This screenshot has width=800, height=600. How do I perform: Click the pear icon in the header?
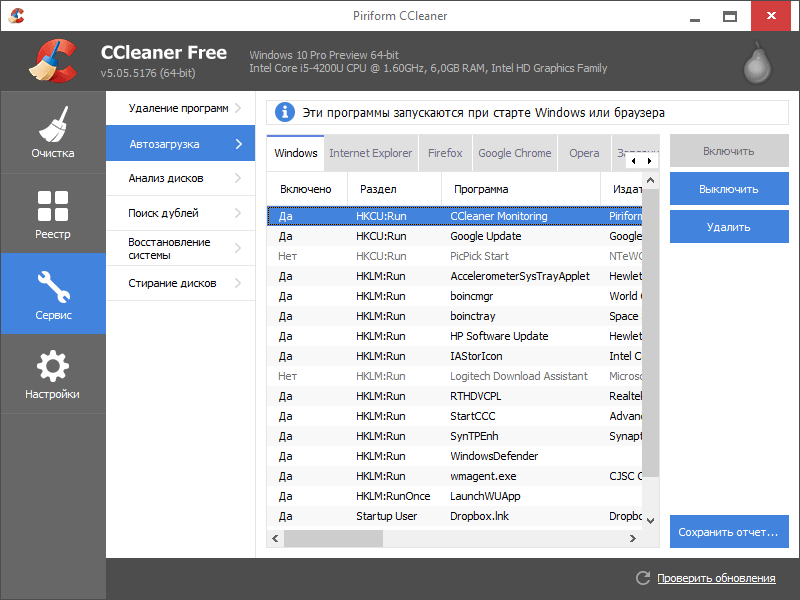click(x=757, y=63)
